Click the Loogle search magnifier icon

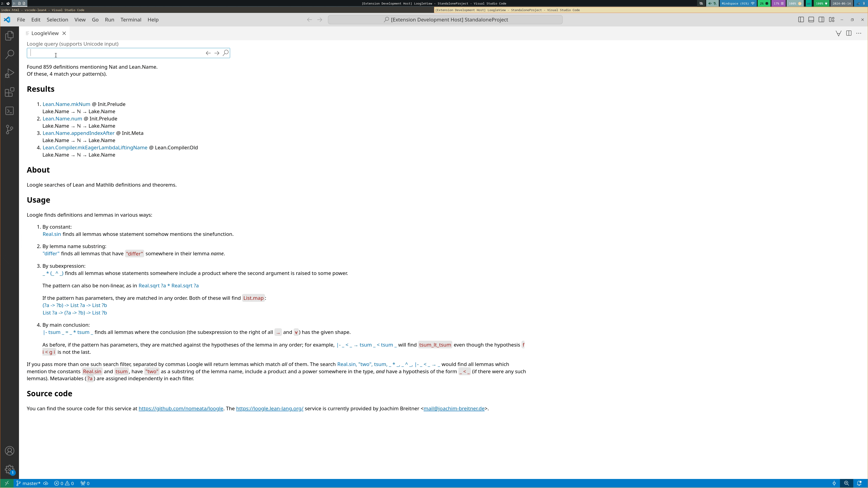pyautogui.click(x=225, y=53)
